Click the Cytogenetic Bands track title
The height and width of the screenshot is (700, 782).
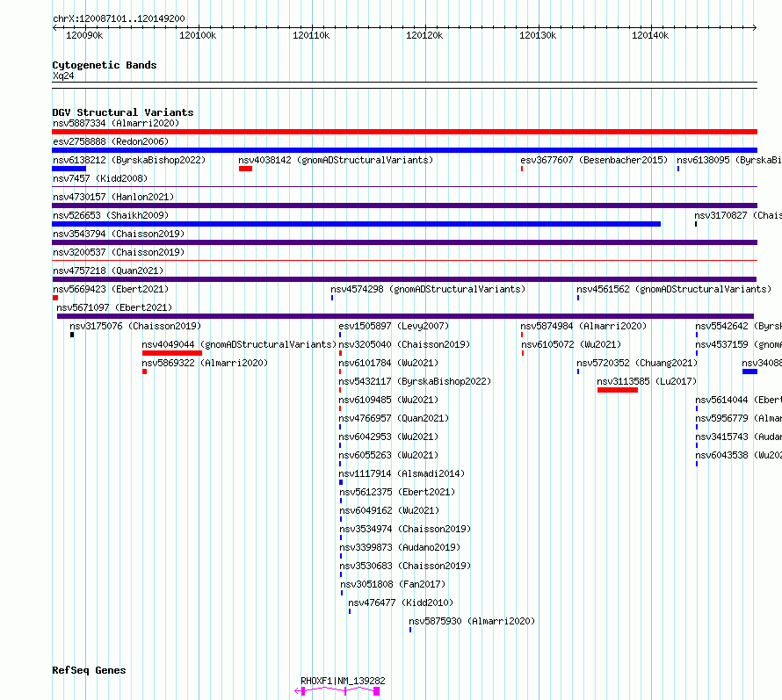[105, 65]
